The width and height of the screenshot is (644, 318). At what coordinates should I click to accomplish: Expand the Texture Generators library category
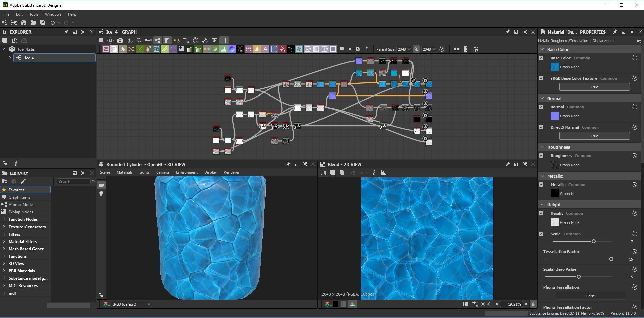coord(4,227)
